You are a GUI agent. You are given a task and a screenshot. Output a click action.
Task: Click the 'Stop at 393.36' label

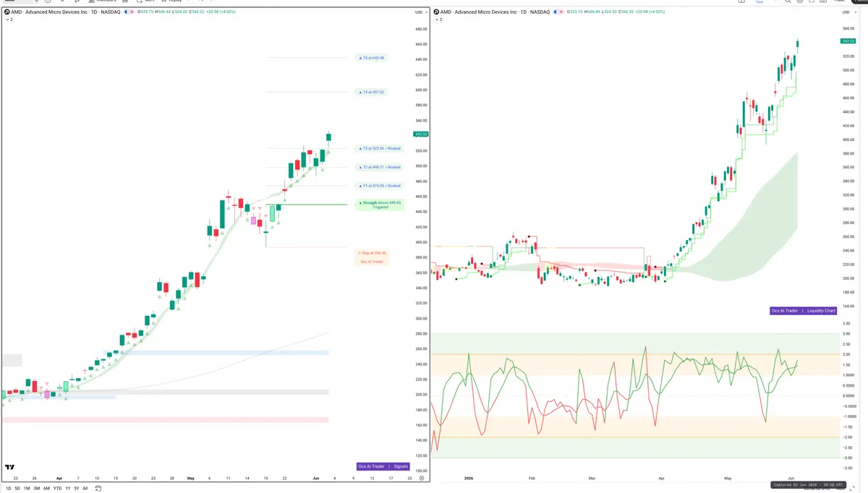(x=372, y=253)
